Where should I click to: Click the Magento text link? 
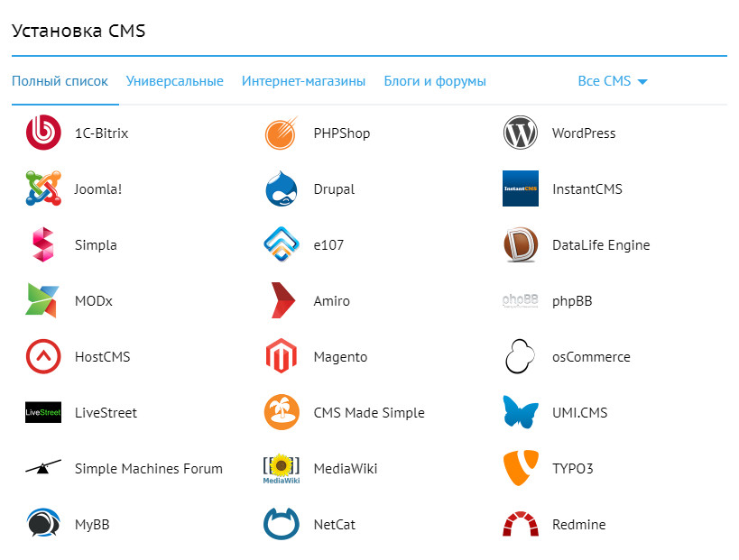tap(340, 357)
